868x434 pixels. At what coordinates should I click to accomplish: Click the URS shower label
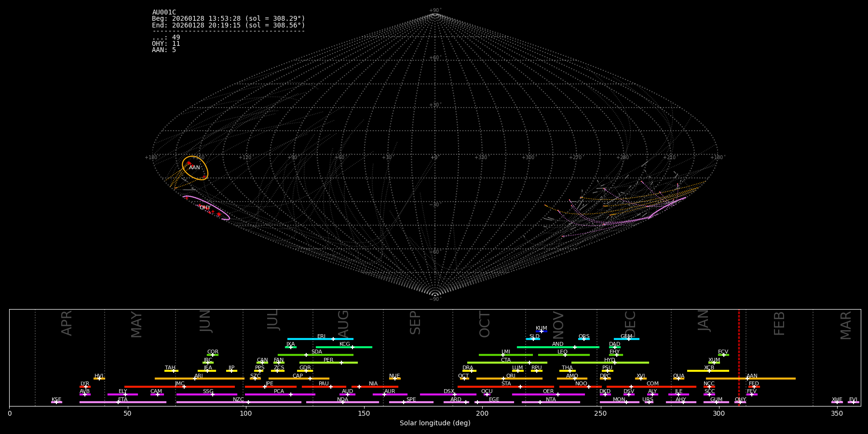tap(648, 400)
